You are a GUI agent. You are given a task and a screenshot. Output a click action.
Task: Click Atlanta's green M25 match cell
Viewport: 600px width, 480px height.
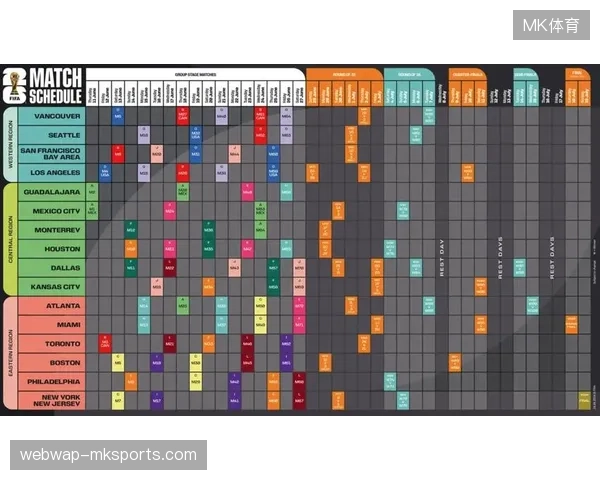pyautogui.click(x=183, y=305)
